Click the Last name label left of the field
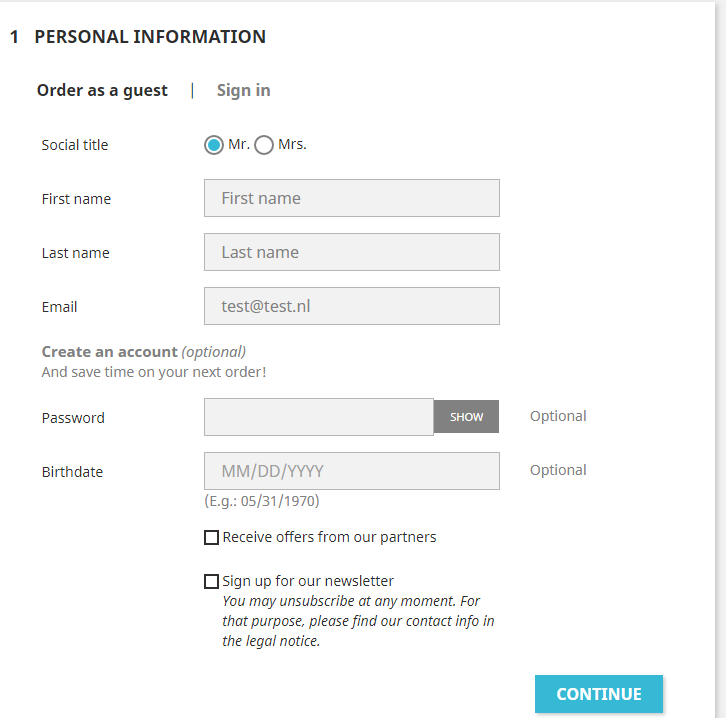Image resolution: width=726 pixels, height=718 pixels. 76,253
